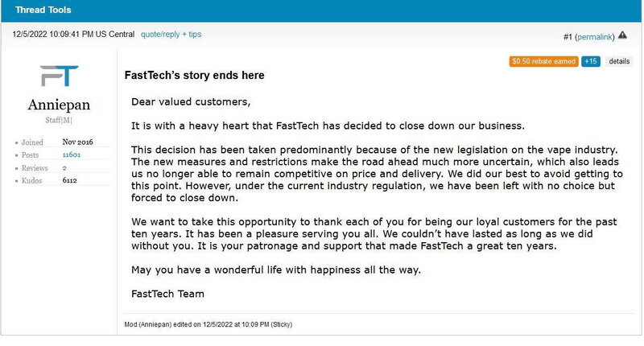Click the +15 kudos badge
Image resolution: width=644 pixels, height=346 pixels.
[591, 62]
